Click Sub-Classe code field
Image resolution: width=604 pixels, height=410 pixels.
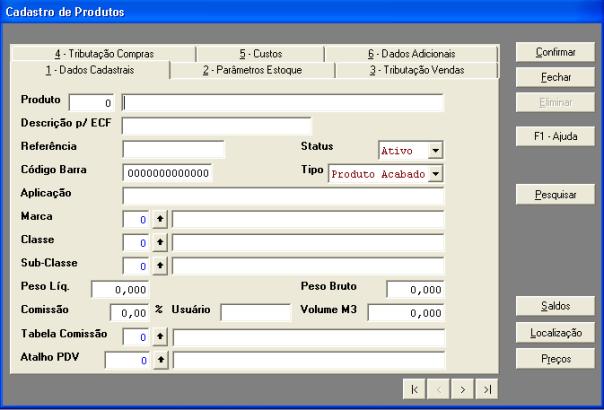point(136,266)
